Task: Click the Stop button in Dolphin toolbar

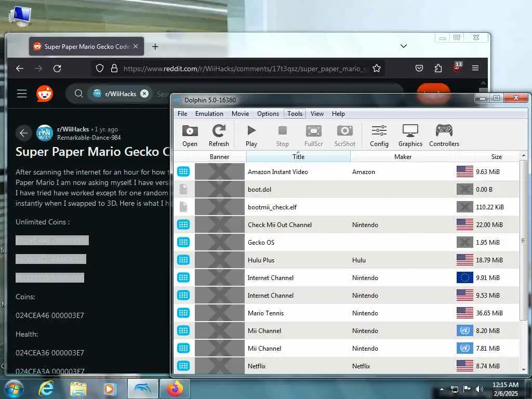Action: coord(282,135)
